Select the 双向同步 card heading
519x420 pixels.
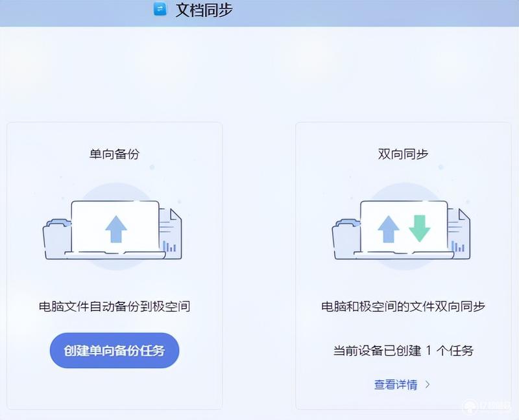click(403, 154)
